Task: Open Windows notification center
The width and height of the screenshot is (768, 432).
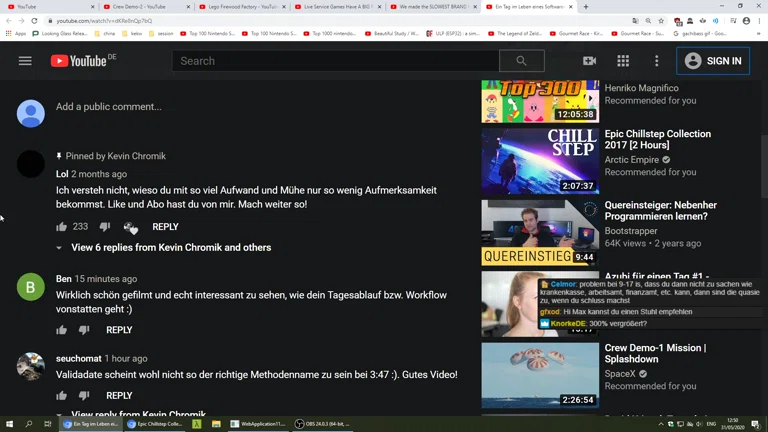Action: pyautogui.click(x=755, y=424)
